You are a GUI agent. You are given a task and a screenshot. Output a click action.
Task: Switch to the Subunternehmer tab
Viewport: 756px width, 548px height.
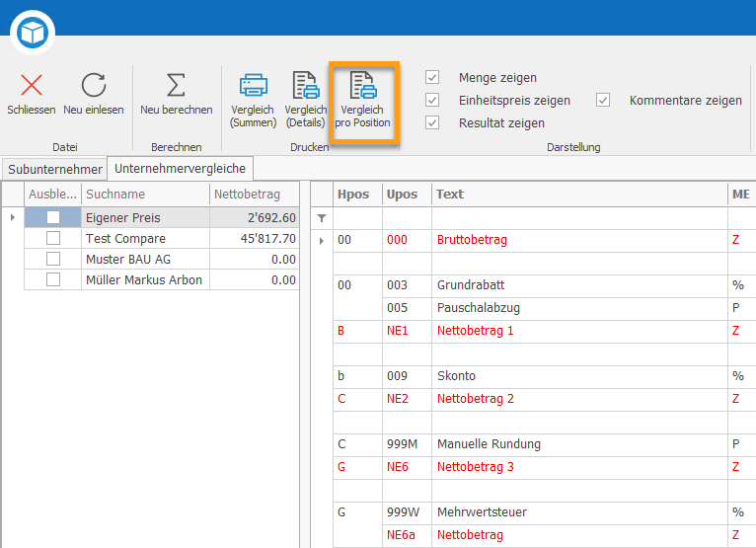[55, 169]
